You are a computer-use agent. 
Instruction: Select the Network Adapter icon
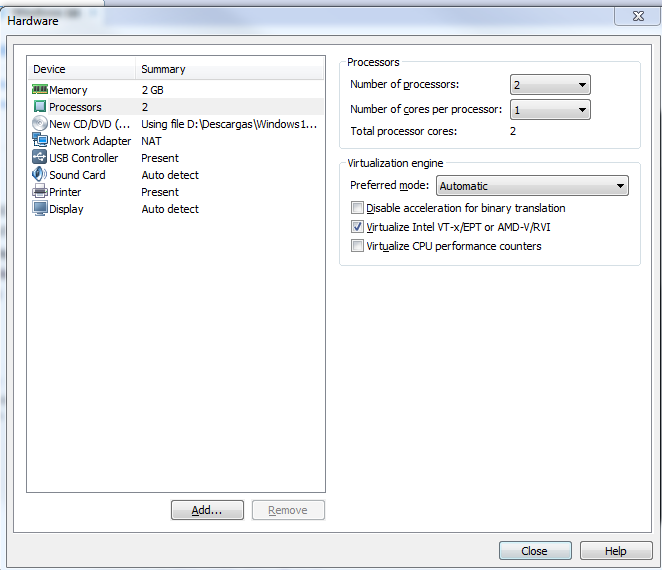point(40,141)
